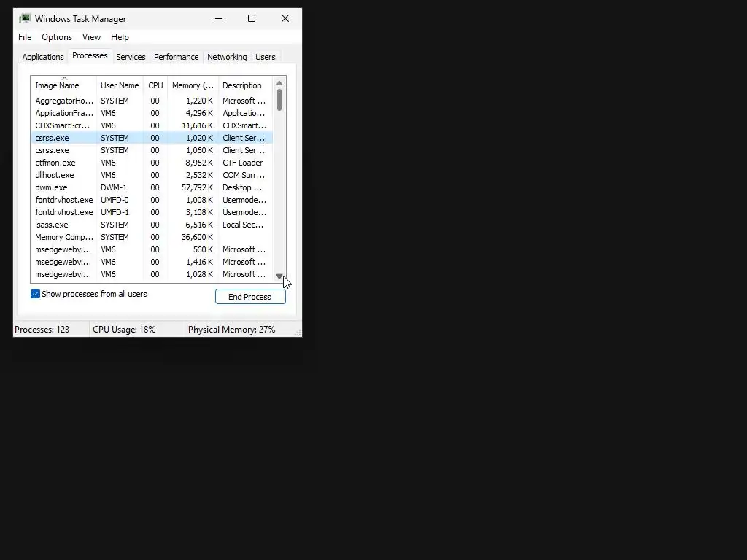
Task: Close the Task Manager window
Action: 285,18
